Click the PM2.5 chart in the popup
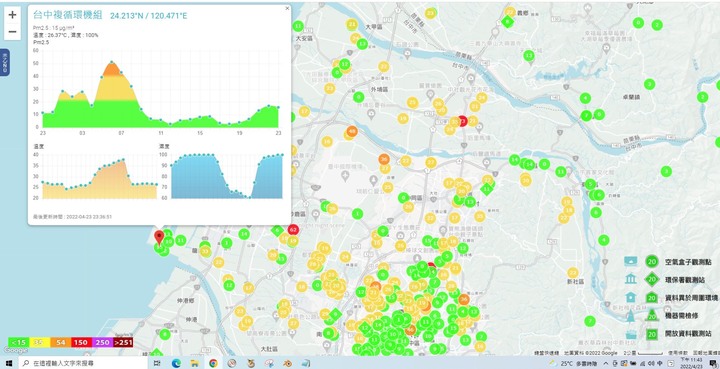 coord(161,89)
